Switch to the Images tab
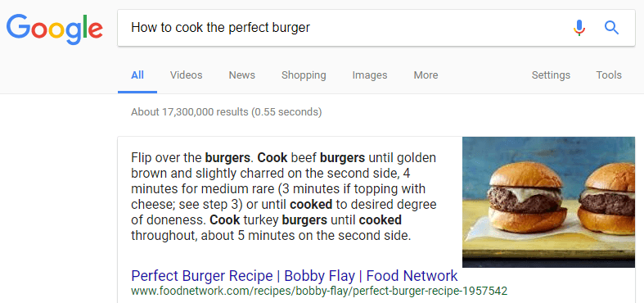The width and height of the screenshot is (644, 303). [x=370, y=75]
